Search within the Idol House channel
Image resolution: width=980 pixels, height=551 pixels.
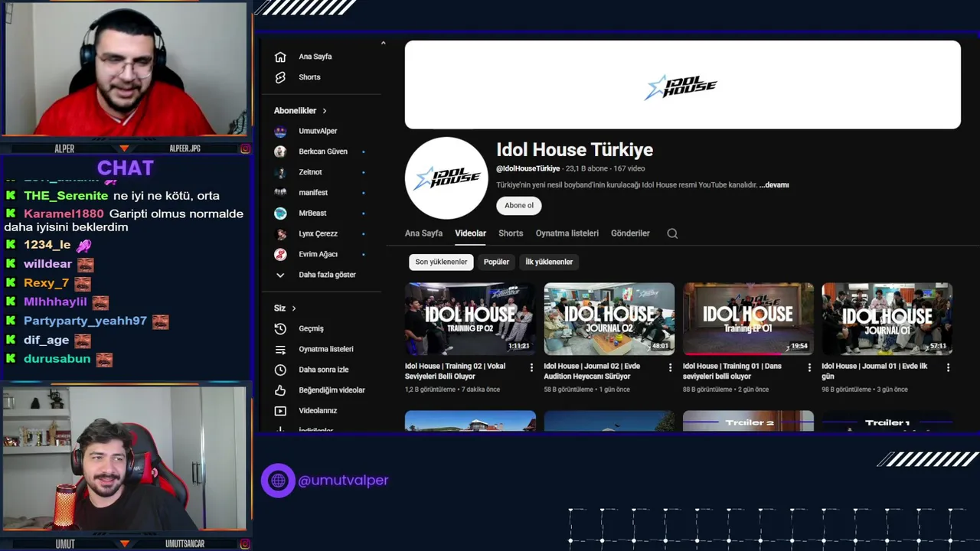[x=672, y=233]
